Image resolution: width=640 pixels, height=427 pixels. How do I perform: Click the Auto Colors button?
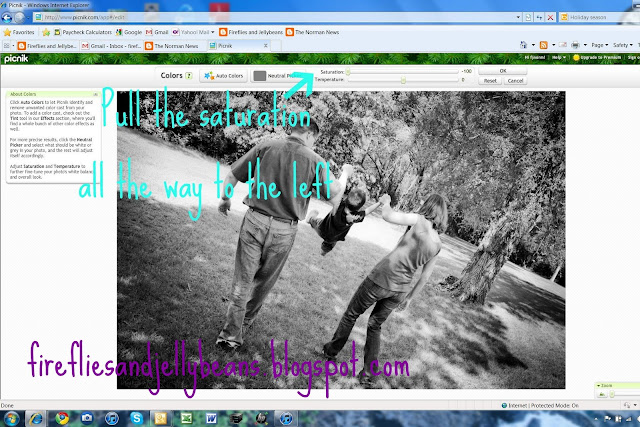coord(222,75)
